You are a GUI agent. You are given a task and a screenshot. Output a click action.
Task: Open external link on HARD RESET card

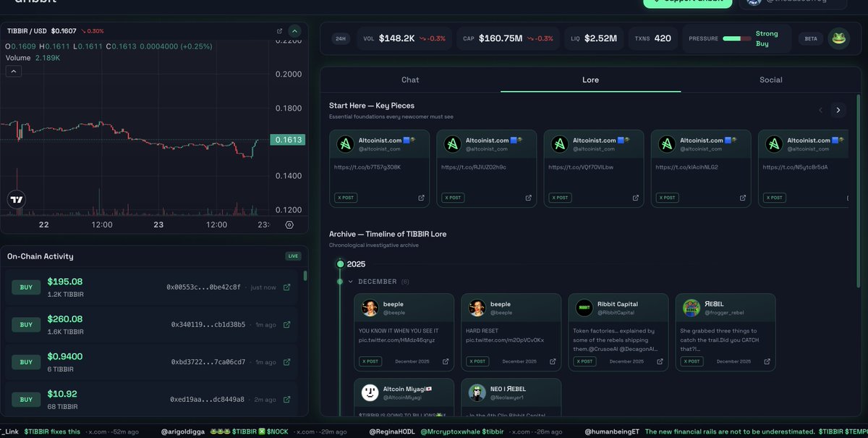coord(553,361)
